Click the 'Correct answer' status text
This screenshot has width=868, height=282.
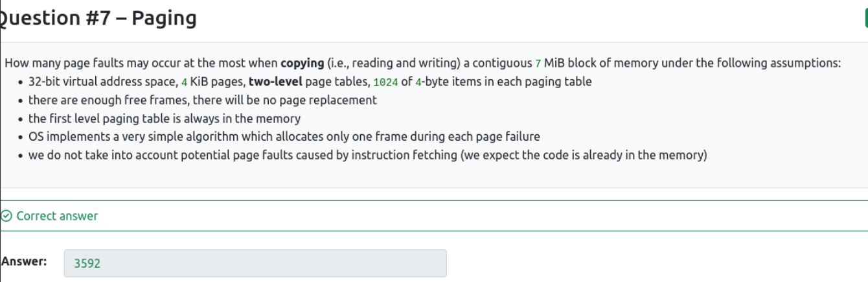[57, 216]
